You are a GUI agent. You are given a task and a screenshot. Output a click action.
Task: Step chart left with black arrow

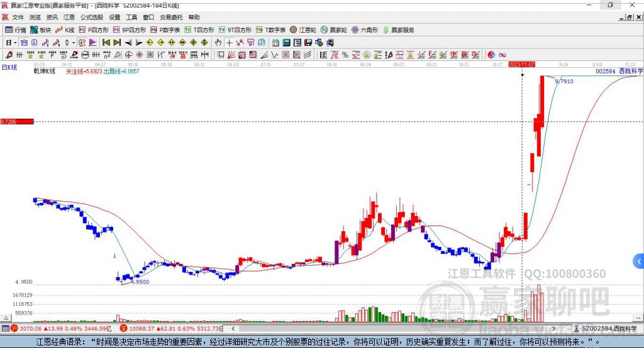coord(128,43)
